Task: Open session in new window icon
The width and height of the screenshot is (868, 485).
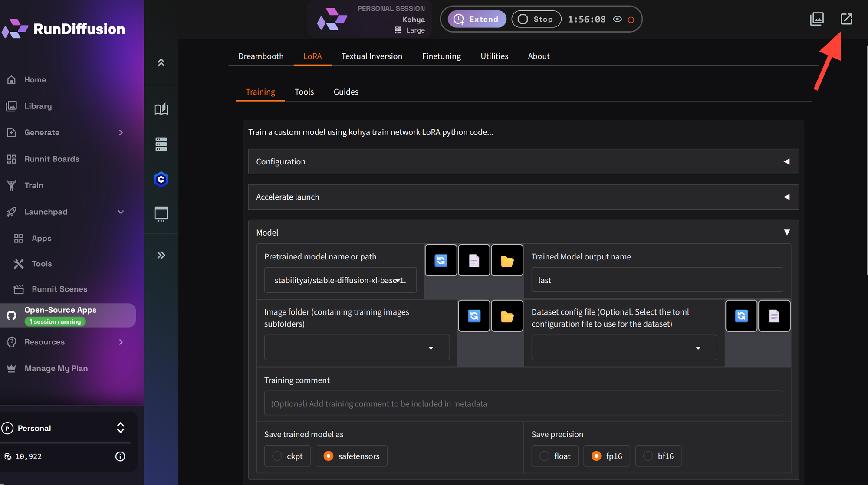Action: tap(846, 19)
